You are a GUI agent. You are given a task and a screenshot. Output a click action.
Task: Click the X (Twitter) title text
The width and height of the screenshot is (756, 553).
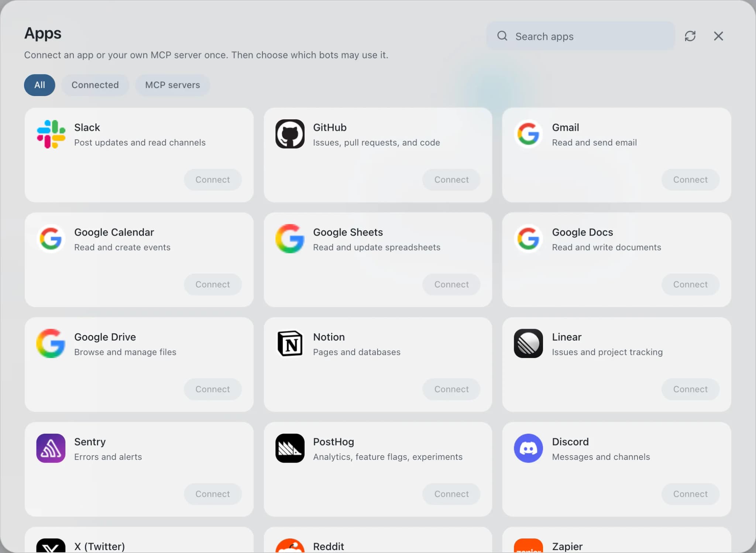pos(99,546)
